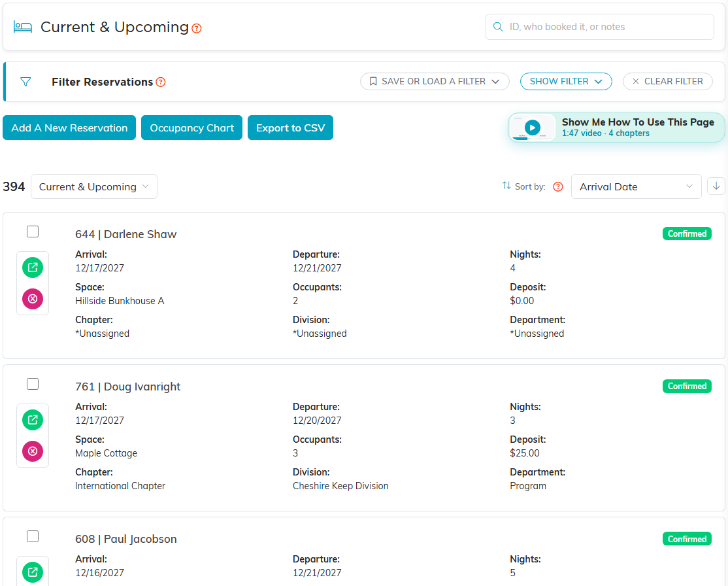728x586 pixels.
Task: Click the funnel filter icon
Action: tap(25, 82)
